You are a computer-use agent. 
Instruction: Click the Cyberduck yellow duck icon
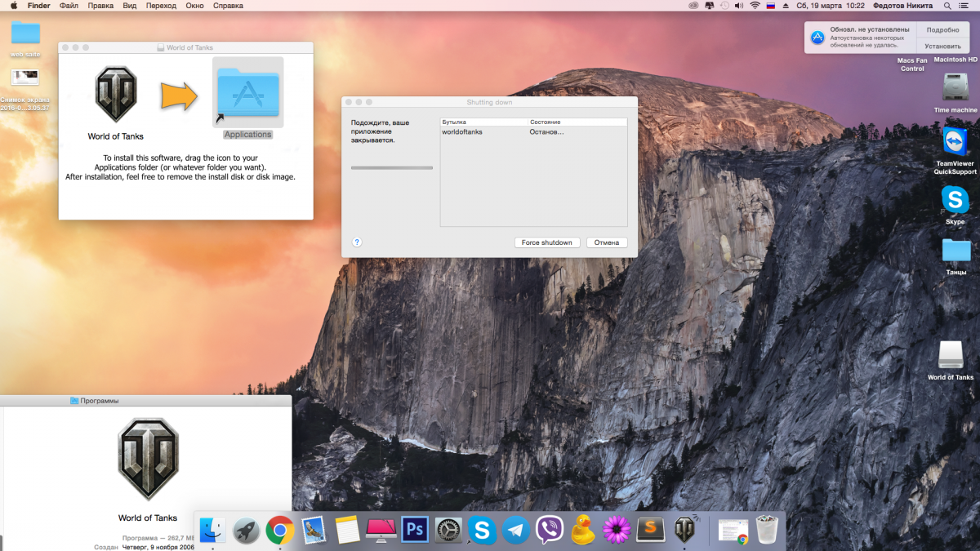pos(583,530)
